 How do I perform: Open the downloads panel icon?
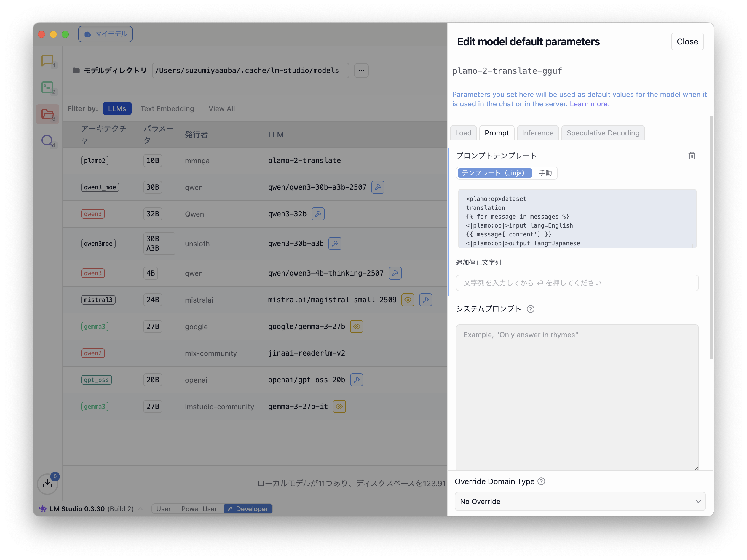point(48,484)
